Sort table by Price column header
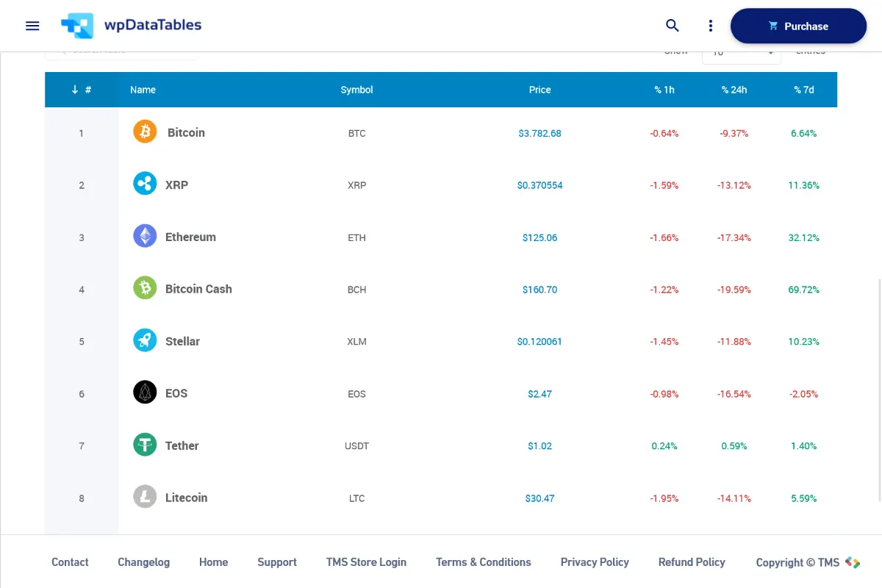This screenshot has width=882, height=588. pyautogui.click(x=539, y=90)
